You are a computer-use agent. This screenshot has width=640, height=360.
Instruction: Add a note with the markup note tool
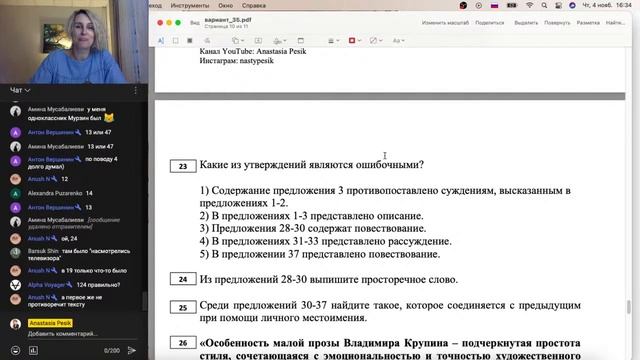coord(301,40)
